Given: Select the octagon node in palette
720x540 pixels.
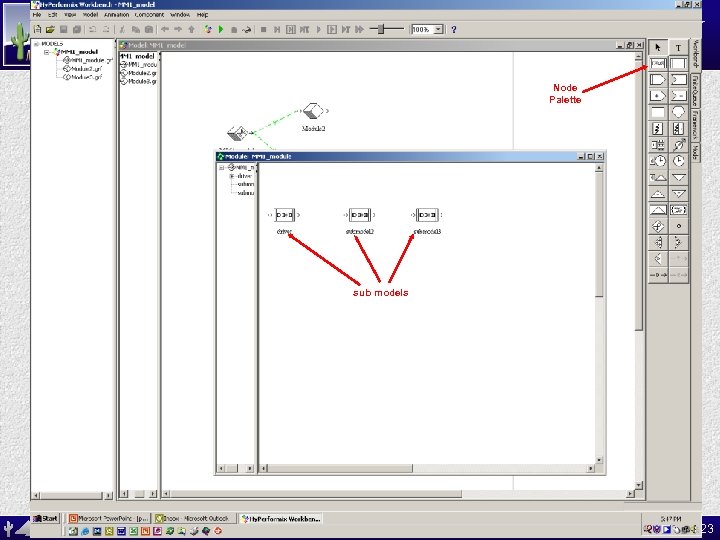Looking at the screenshot, I should click(678, 112).
